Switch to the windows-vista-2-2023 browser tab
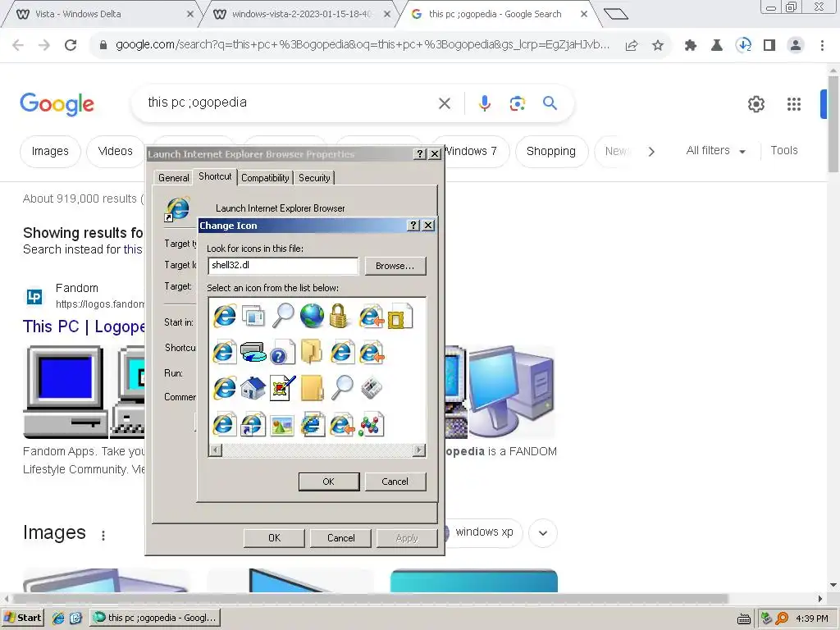The image size is (840, 630). pyautogui.click(x=299, y=14)
